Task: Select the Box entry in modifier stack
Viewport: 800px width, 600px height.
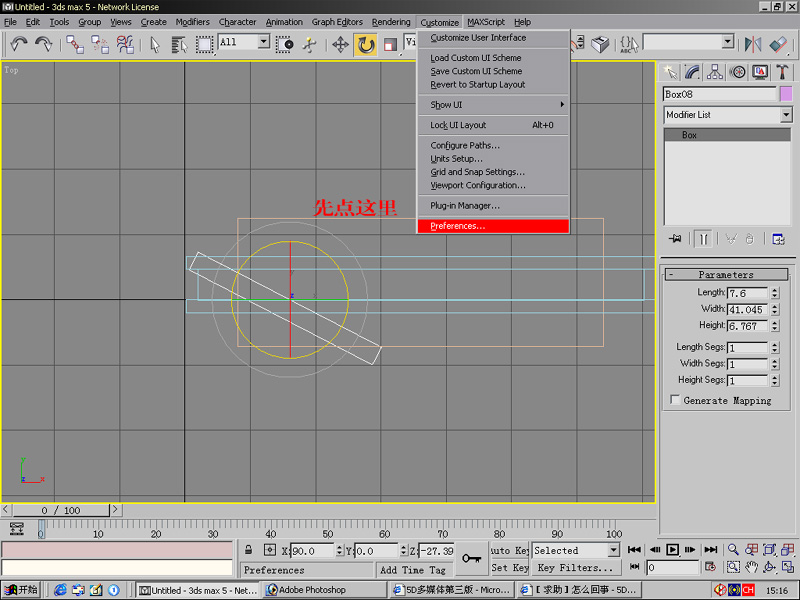Action: pyautogui.click(x=727, y=135)
